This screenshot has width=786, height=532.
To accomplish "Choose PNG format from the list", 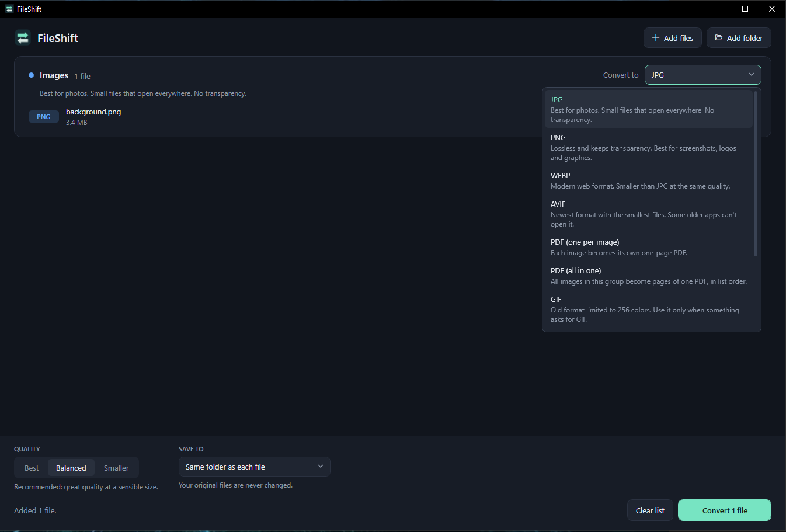I will [x=649, y=147].
